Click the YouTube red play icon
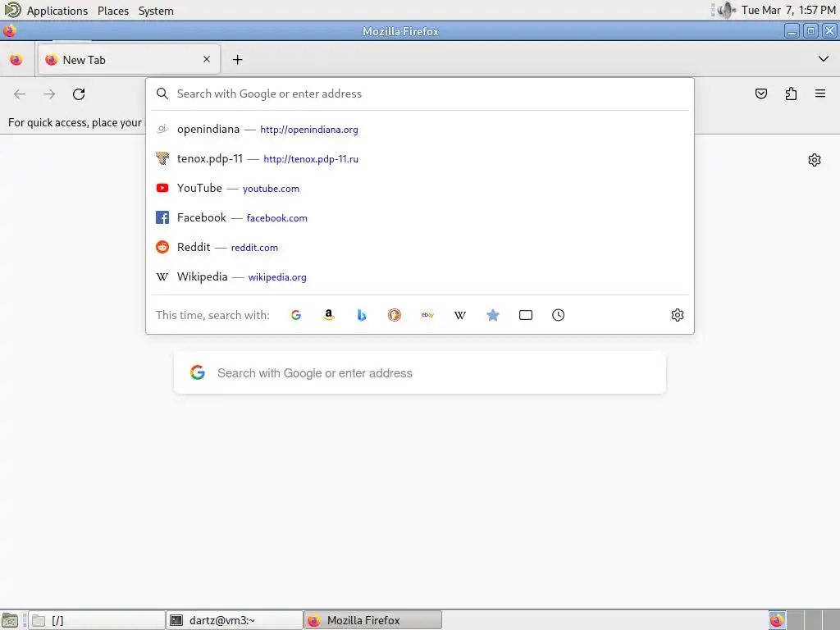The image size is (840, 630). [162, 188]
